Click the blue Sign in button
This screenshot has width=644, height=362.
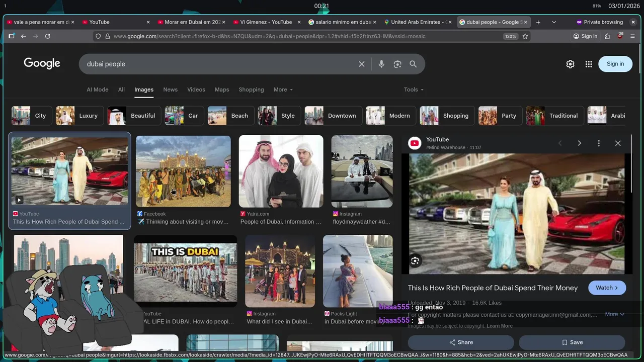(615, 64)
